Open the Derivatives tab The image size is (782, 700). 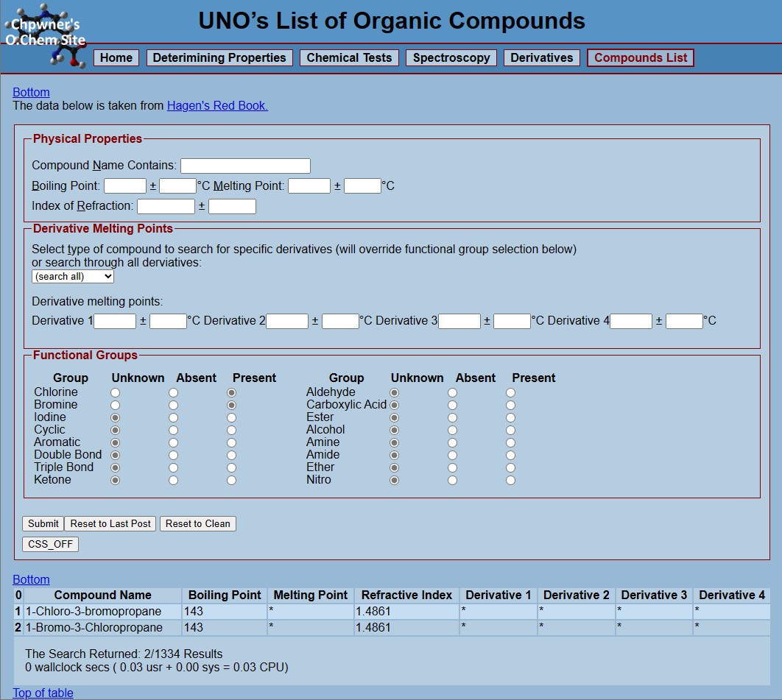point(541,57)
